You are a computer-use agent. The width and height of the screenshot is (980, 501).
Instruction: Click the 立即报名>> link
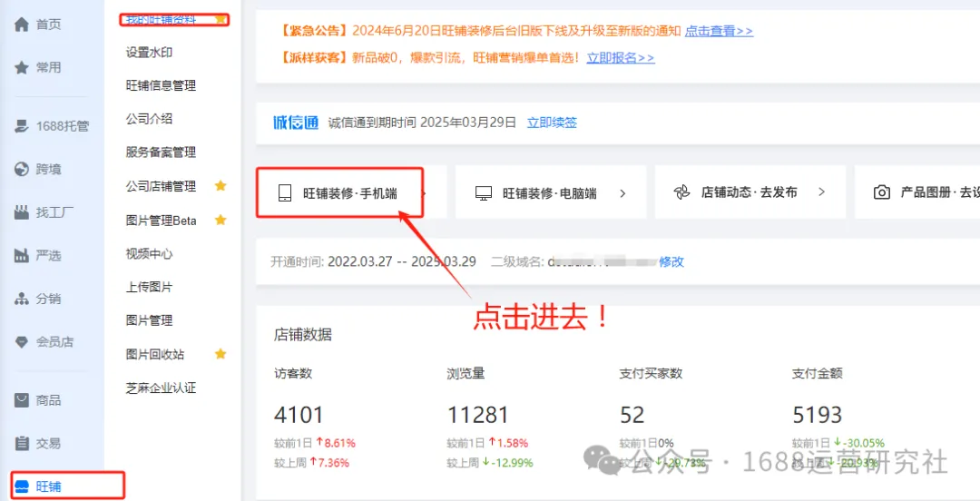621,58
